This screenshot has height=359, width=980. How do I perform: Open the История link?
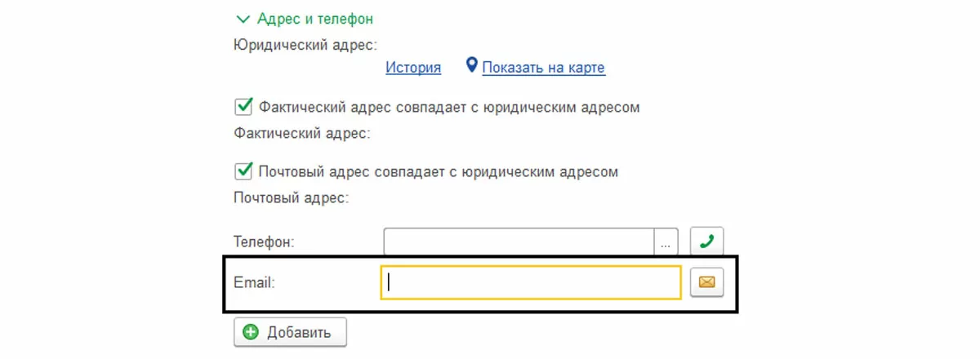[x=413, y=68]
